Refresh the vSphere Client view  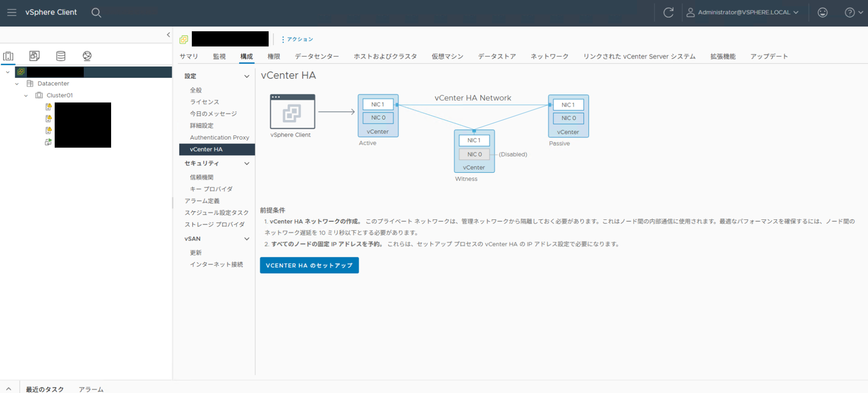[668, 13]
